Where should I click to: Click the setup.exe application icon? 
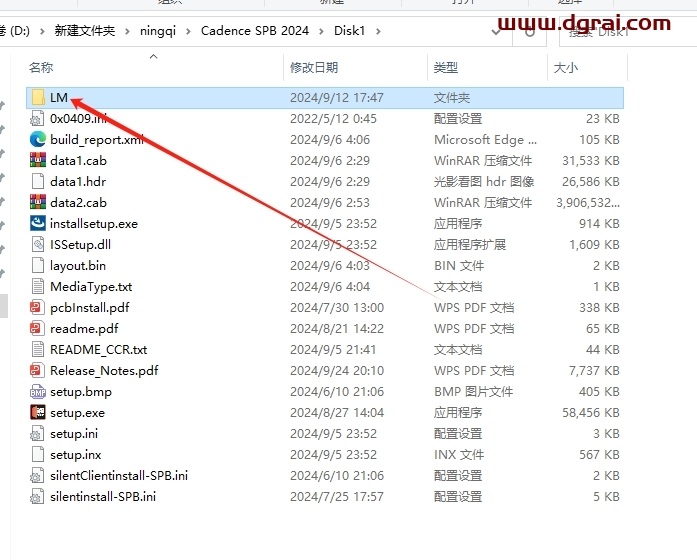pyautogui.click(x=38, y=412)
